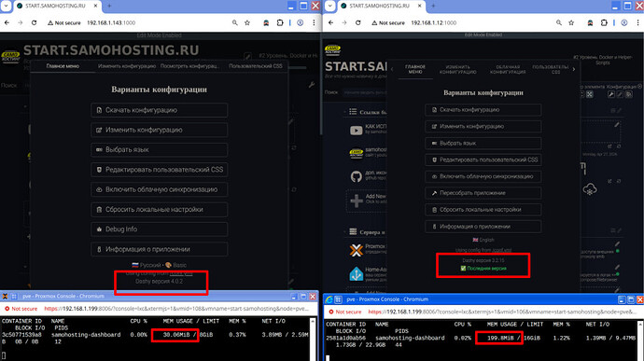Switch to 'Изменить конфигурацию' tab in left modal
This screenshot has height=361, width=644.
pyautogui.click(x=127, y=66)
